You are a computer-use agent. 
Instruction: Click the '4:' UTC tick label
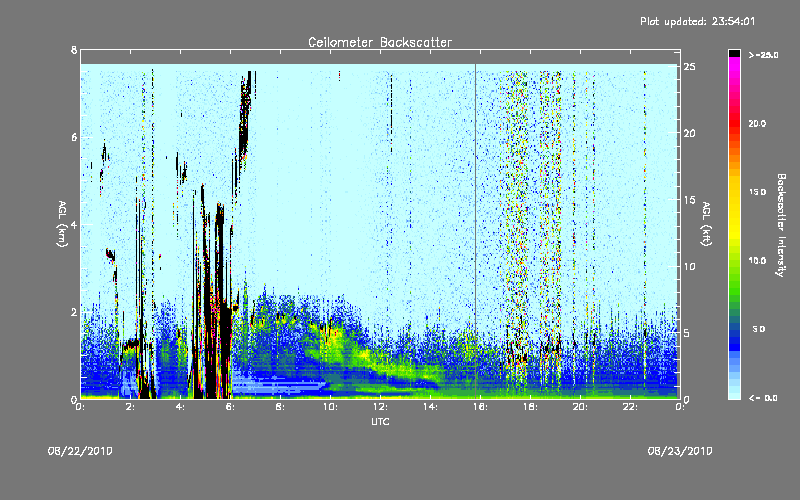point(181,407)
